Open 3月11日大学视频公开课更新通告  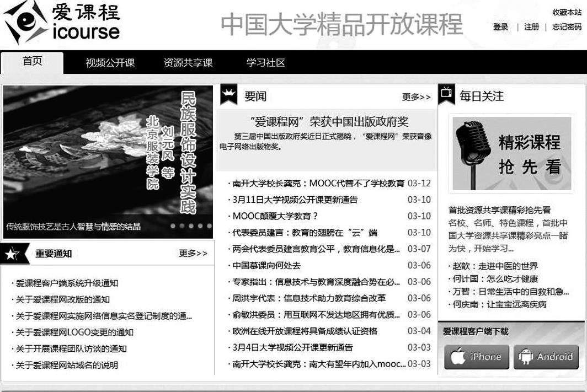click(295, 200)
